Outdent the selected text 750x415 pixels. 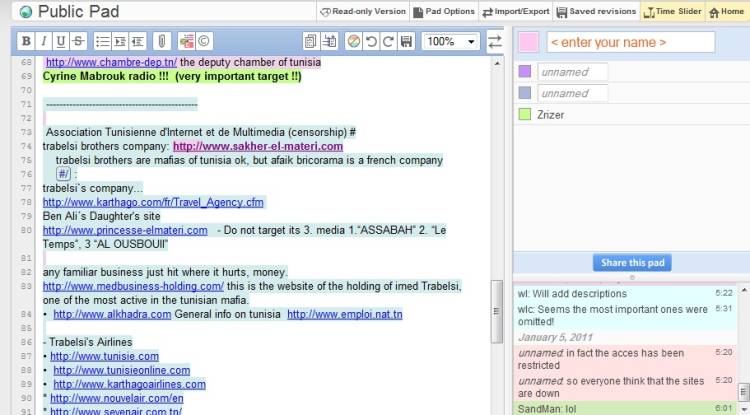click(x=137, y=42)
